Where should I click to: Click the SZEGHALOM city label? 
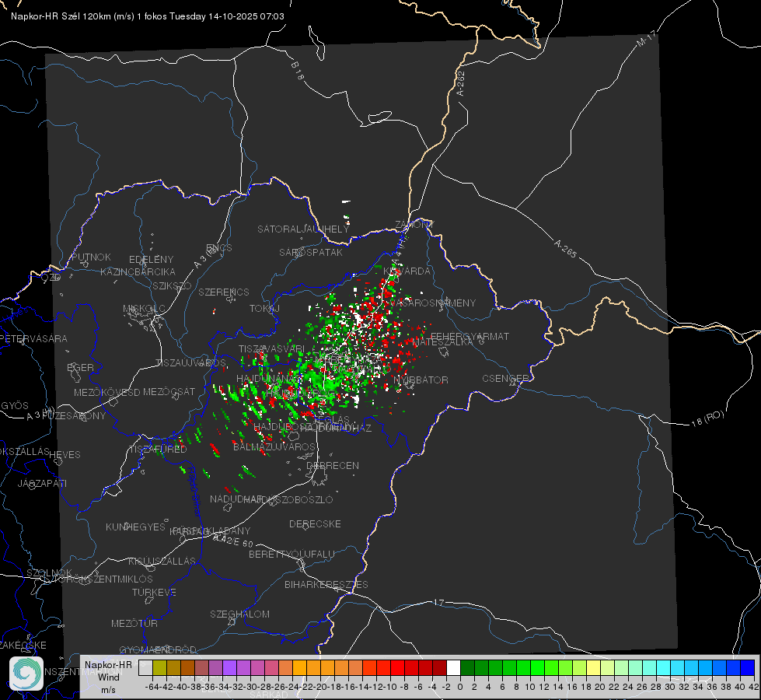(239, 614)
